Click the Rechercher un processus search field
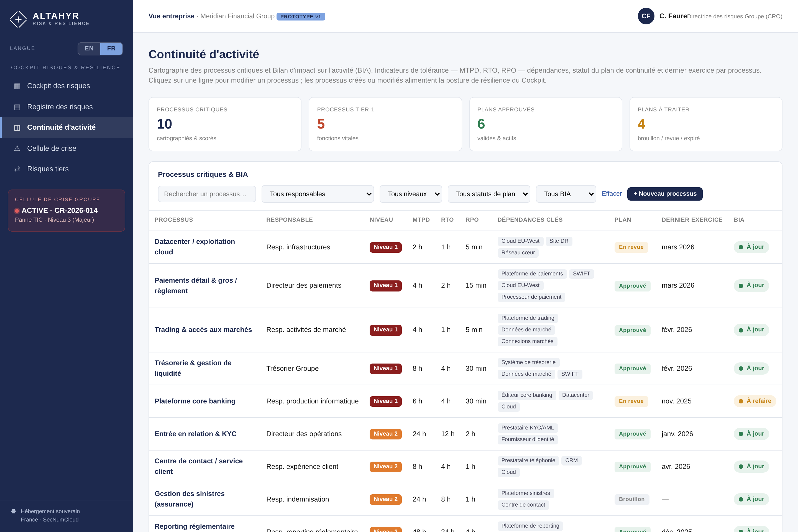This screenshot has height=532, width=798. click(x=207, y=194)
